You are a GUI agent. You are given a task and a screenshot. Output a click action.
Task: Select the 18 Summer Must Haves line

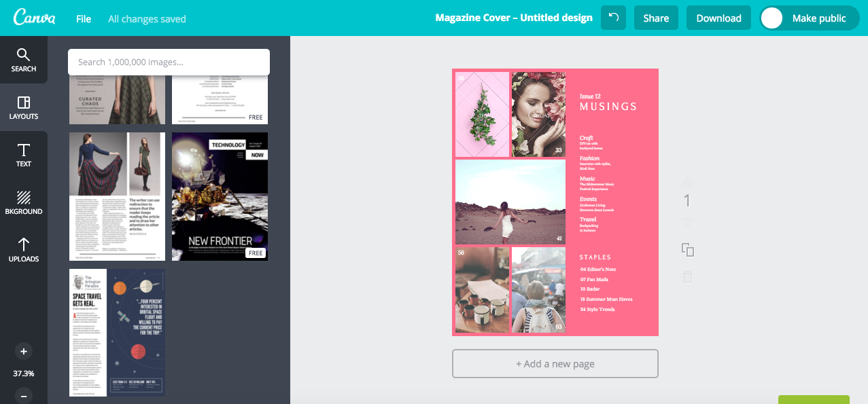pyautogui.click(x=606, y=299)
